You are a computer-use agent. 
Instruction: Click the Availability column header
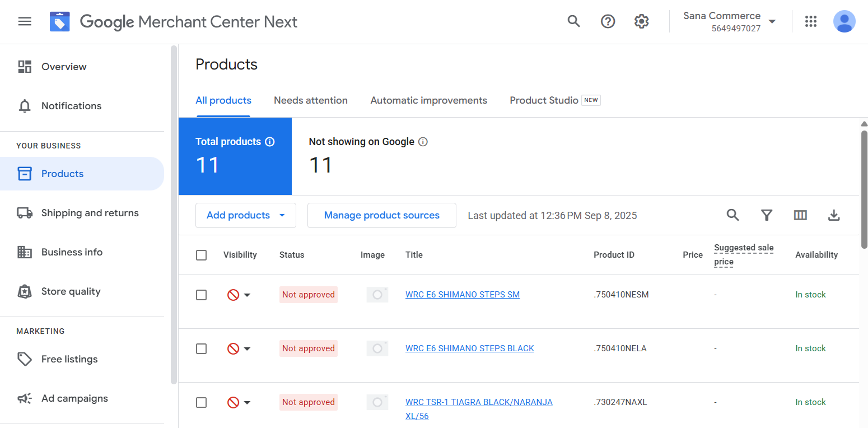[816, 255]
